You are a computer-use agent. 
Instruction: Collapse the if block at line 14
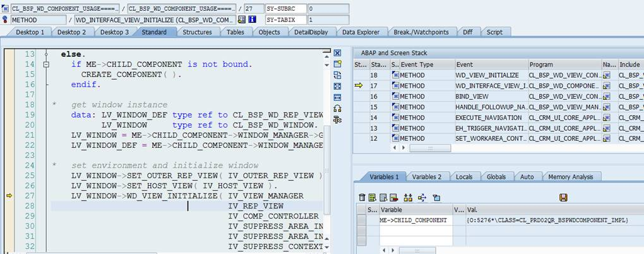(47, 64)
